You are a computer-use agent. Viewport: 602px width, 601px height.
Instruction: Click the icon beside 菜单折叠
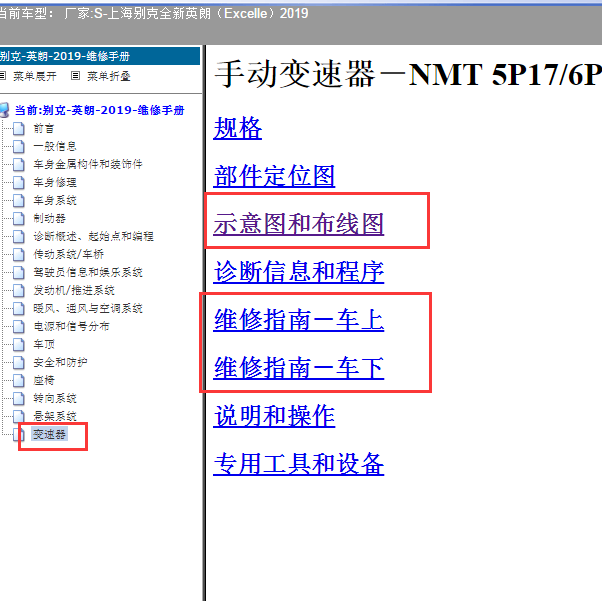(x=76, y=76)
